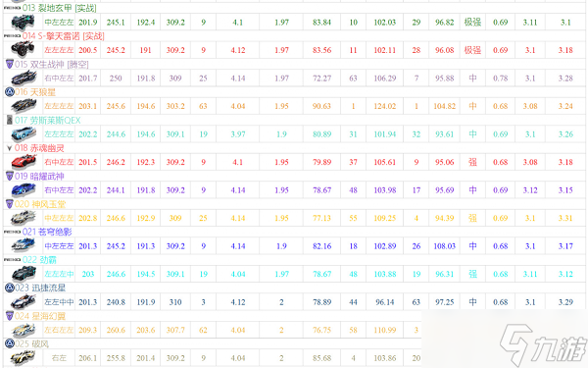Click the 014 S-擎天雷诺 car image
Image resolution: width=588 pixels, height=368 pixels.
click(23, 50)
